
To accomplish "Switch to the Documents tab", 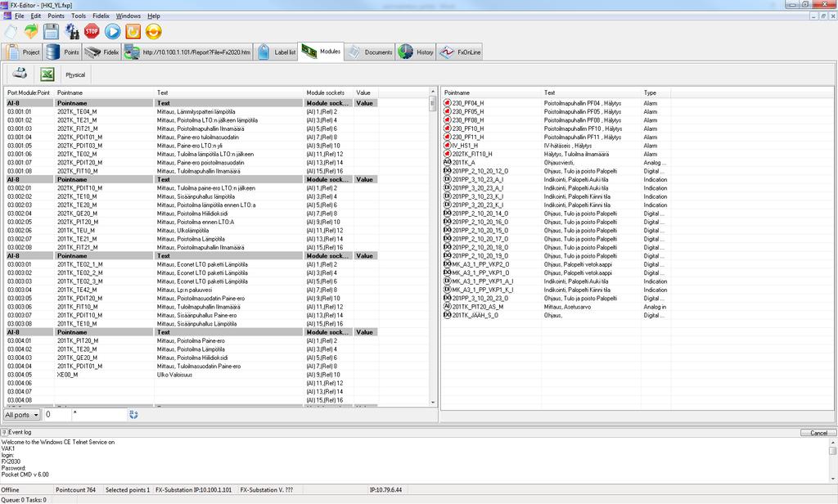I will coord(369,52).
